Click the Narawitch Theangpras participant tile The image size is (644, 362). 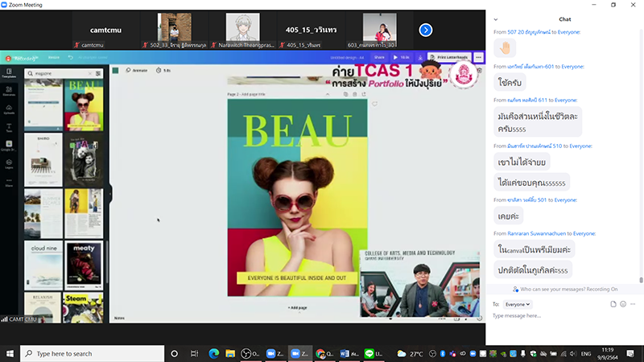click(x=243, y=31)
